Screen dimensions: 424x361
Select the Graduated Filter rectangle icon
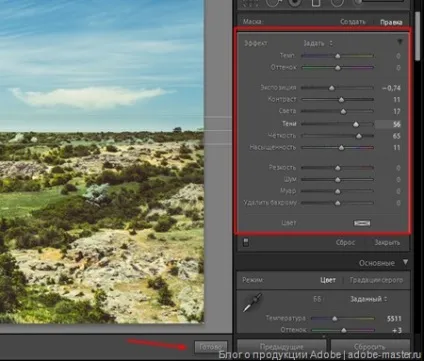pyautogui.click(x=316, y=3)
